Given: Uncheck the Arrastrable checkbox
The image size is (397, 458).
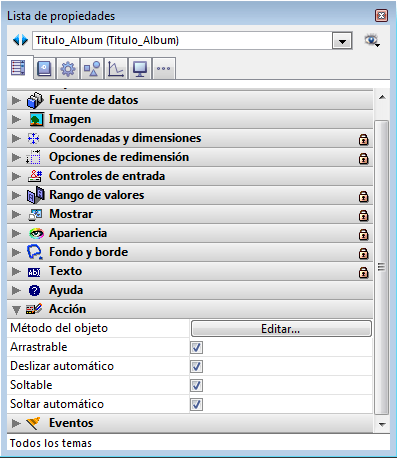Looking at the screenshot, I should [x=196, y=348].
